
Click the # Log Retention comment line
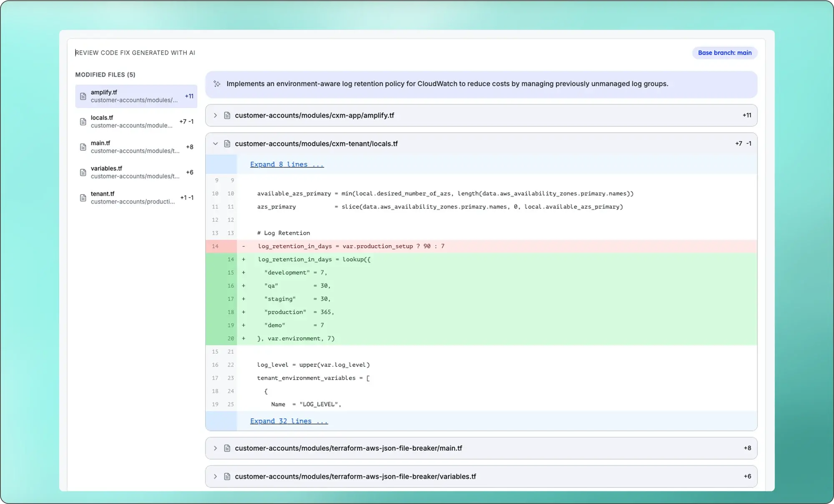click(x=481, y=233)
